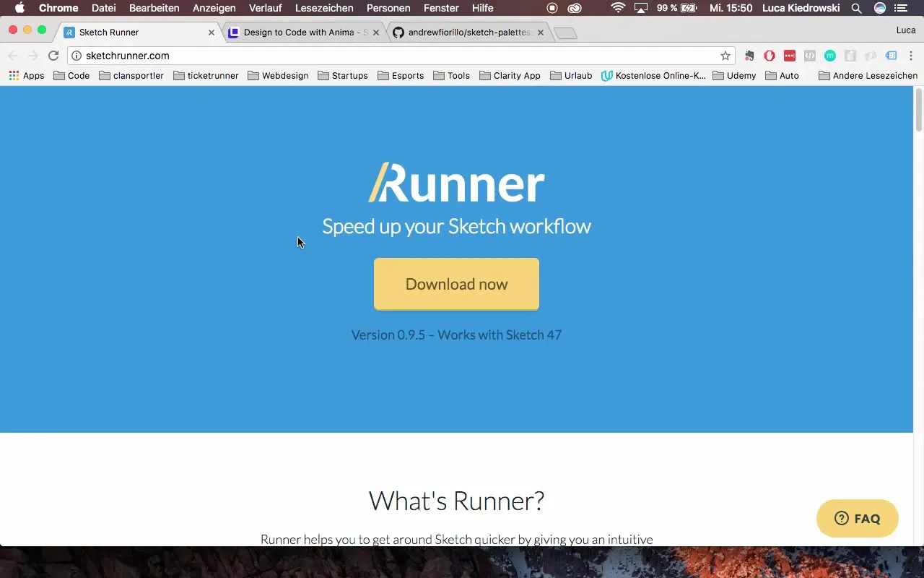Close the Design to Code tab
Viewport: 924px width, 578px height.
point(376,33)
